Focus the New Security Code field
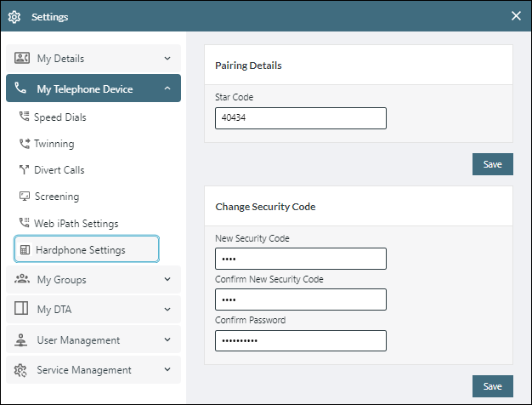Viewport: 532px width, 405px height. point(301,259)
